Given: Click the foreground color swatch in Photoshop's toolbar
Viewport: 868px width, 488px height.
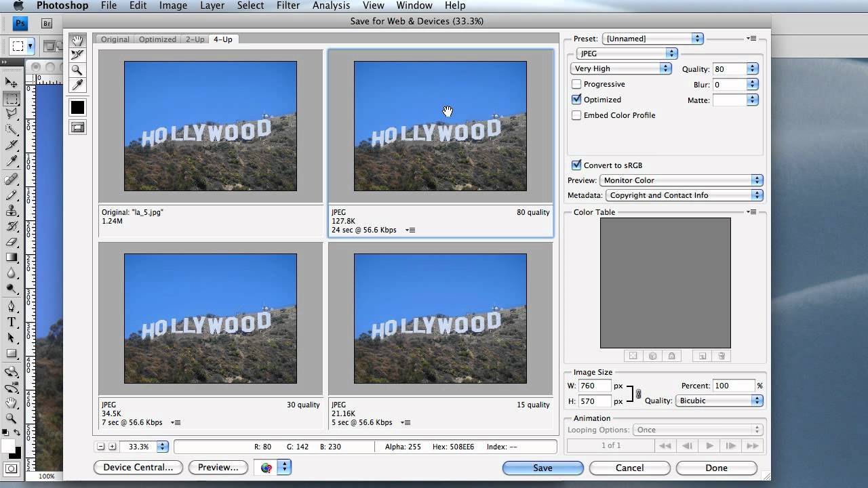Looking at the screenshot, I should pyautogui.click(x=8, y=447).
